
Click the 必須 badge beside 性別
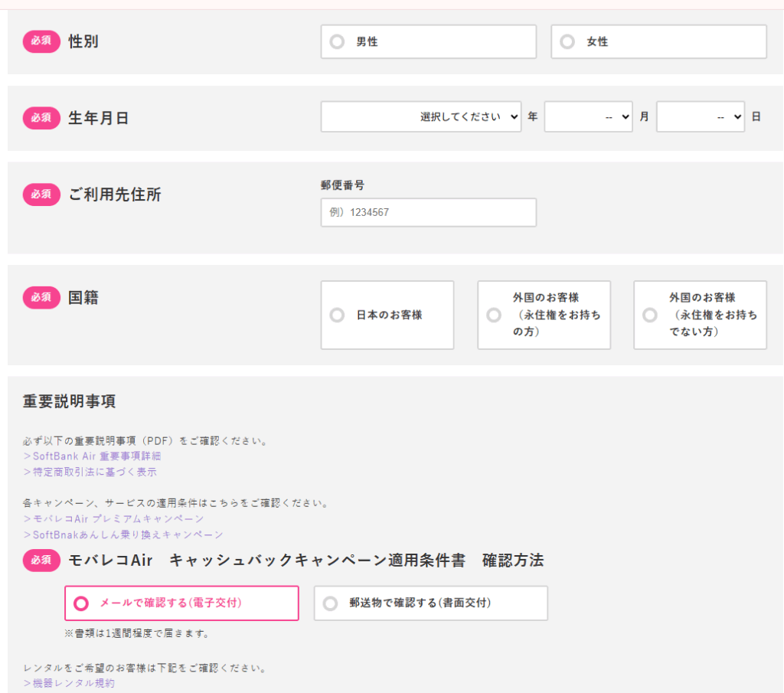coord(41,41)
